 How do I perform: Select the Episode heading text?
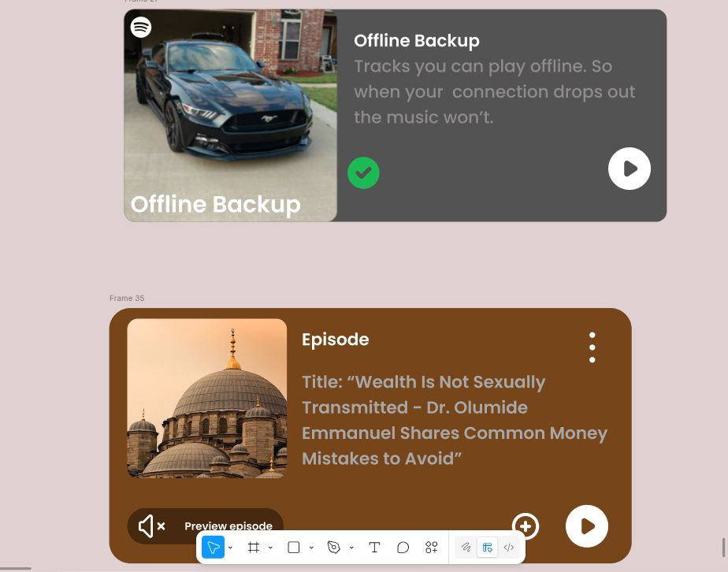coord(335,340)
